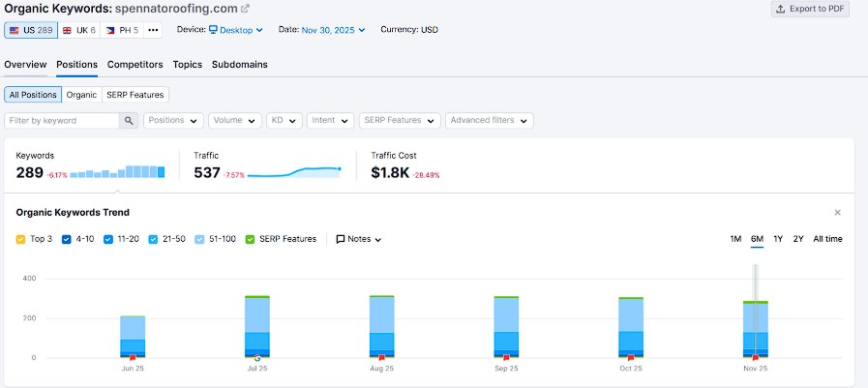868x388 pixels.
Task: Click the Google update icon under Jul 25
Action: click(x=256, y=358)
